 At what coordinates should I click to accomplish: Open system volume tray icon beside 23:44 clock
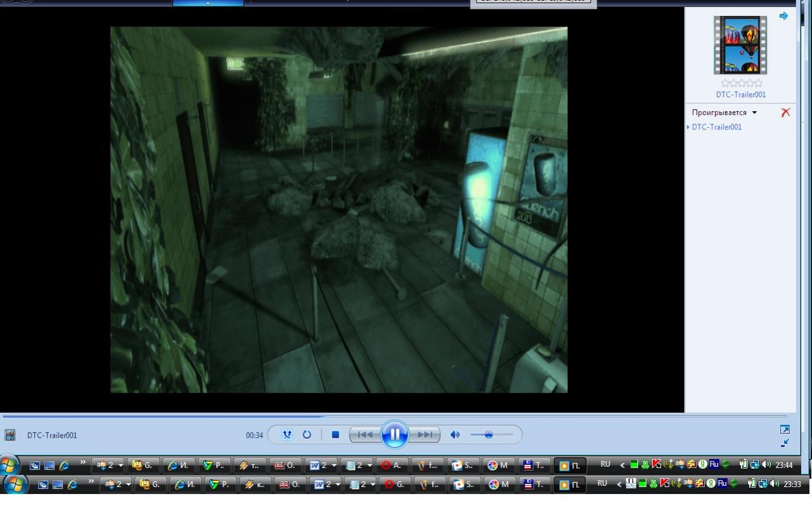pyautogui.click(x=766, y=465)
